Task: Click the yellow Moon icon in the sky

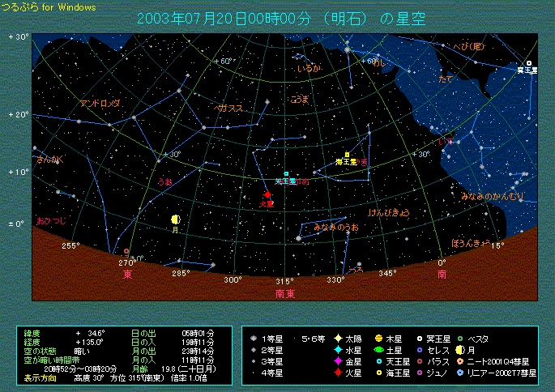Action: coord(174,219)
